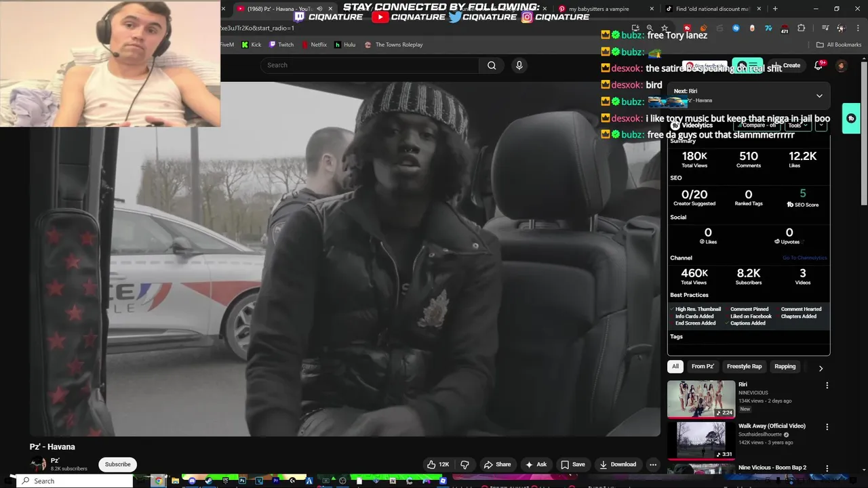Open the Go To Channelytics link
This screenshot has height=488, width=868.
805,258
